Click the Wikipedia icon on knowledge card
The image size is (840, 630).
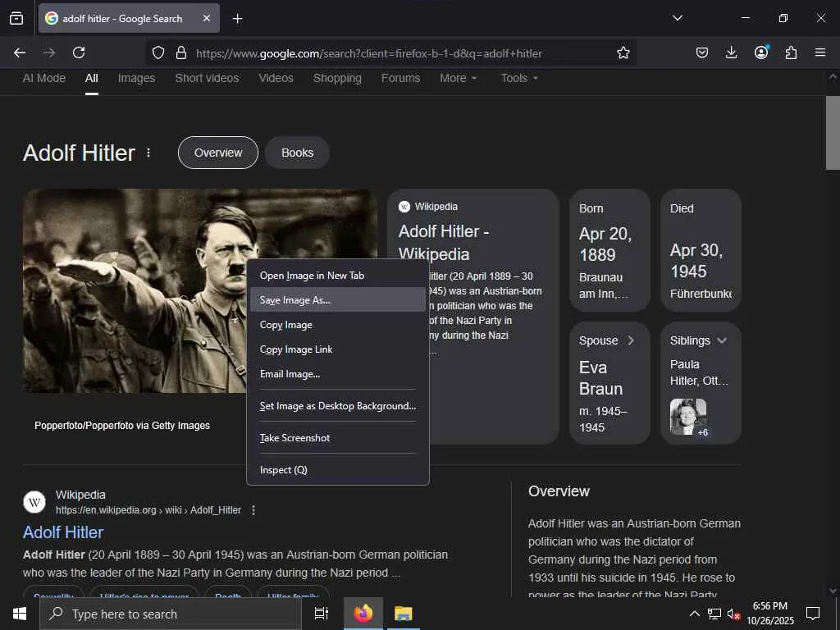pyautogui.click(x=404, y=207)
